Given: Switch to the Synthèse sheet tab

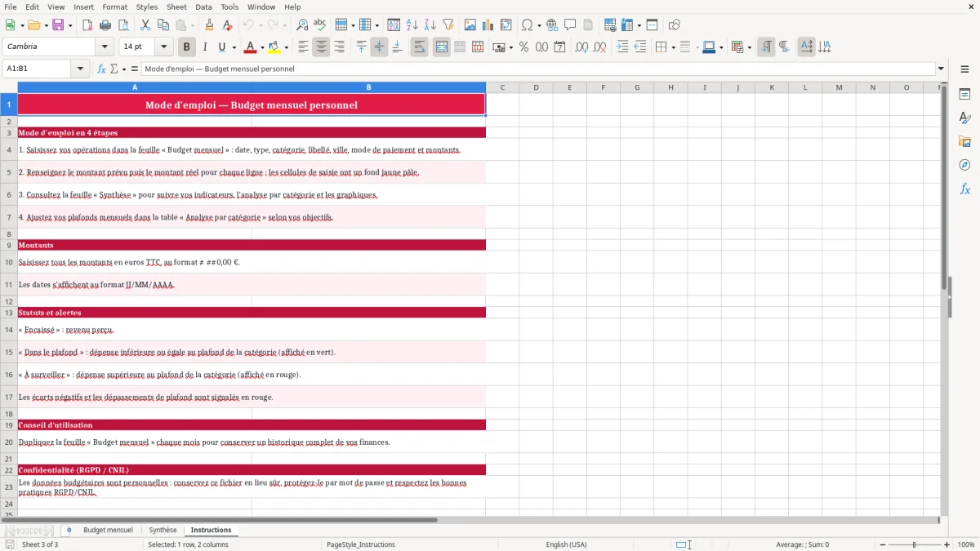Looking at the screenshot, I should tap(163, 530).
